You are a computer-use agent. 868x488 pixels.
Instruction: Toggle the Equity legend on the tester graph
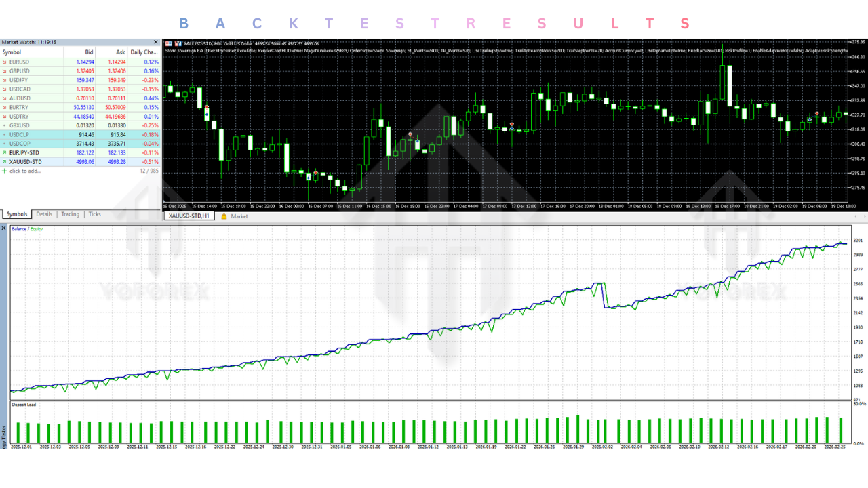[x=36, y=229]
